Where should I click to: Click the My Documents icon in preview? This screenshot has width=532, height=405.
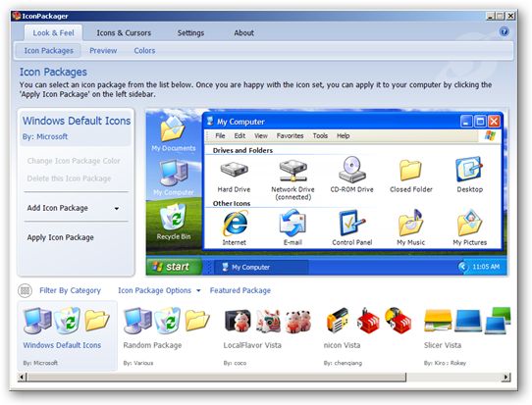(173, 128)
